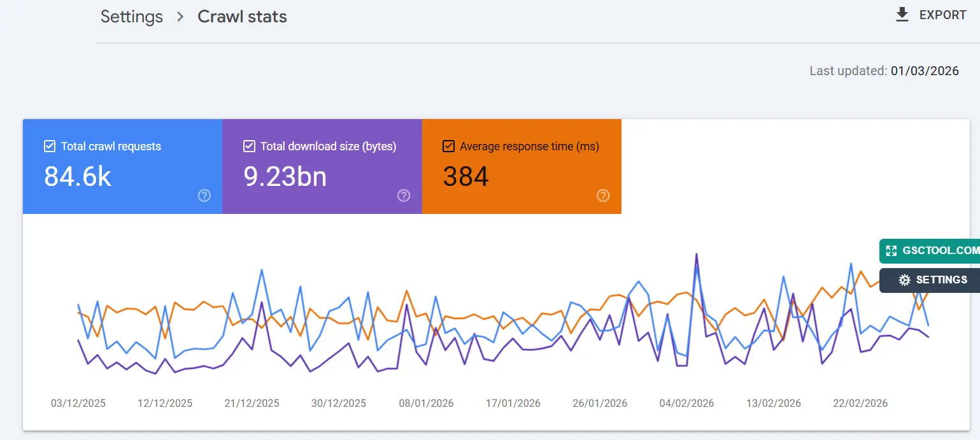Select the Crawl stats breadcrumb label
The image size is (980, 440).
(242, 17)
